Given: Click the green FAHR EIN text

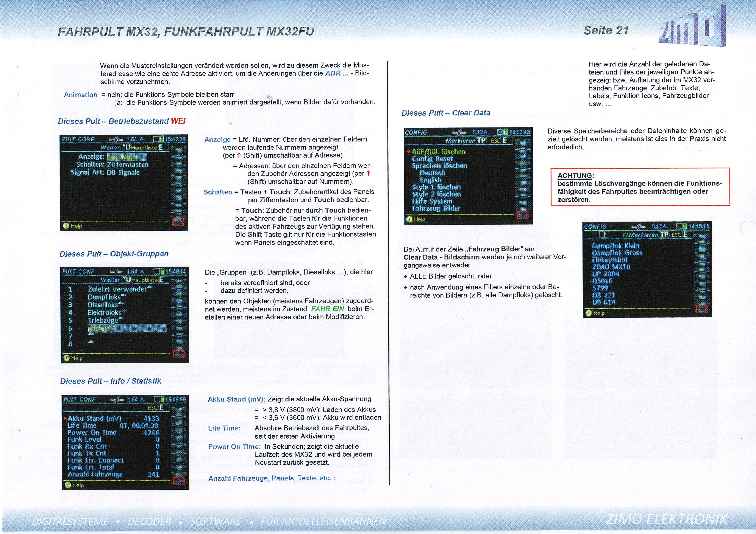Looking at the screenshot, I should coord(328,309).
